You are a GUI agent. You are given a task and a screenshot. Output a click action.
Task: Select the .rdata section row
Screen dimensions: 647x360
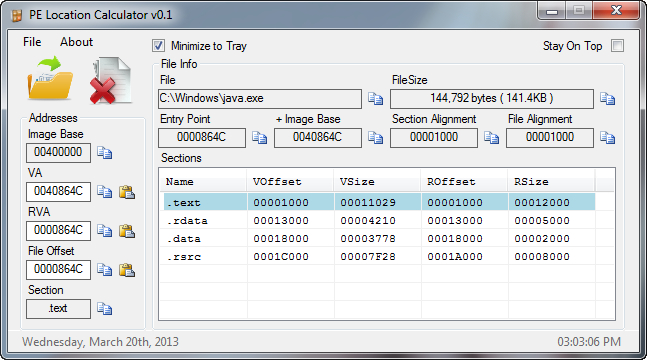point(378,220)
